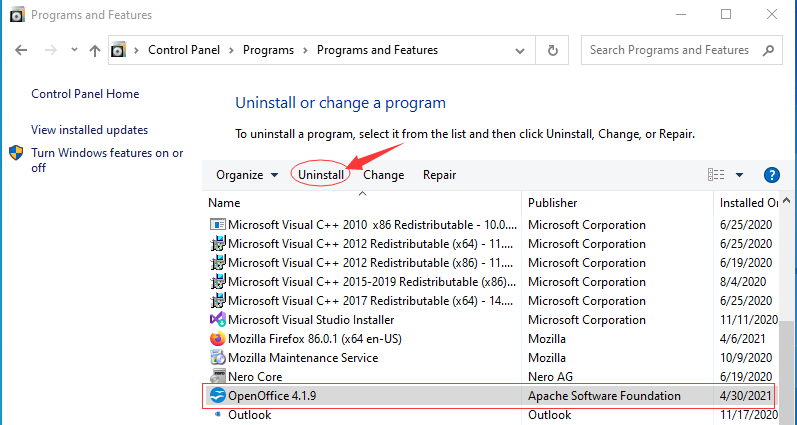Expand the address bar history dropdown

tap(519, 50)
